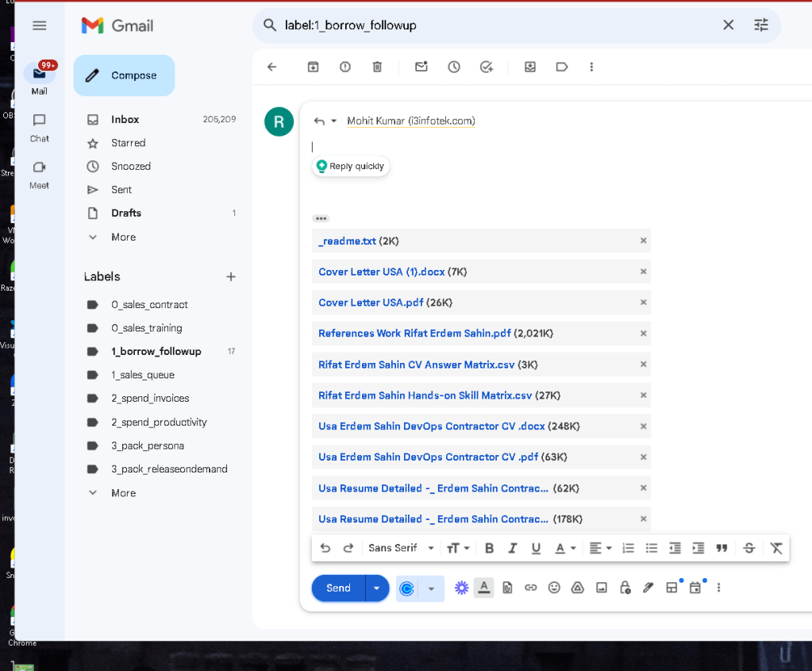Expand More under mail folders
Screen dimensions: 812x671
click(123, 237)
